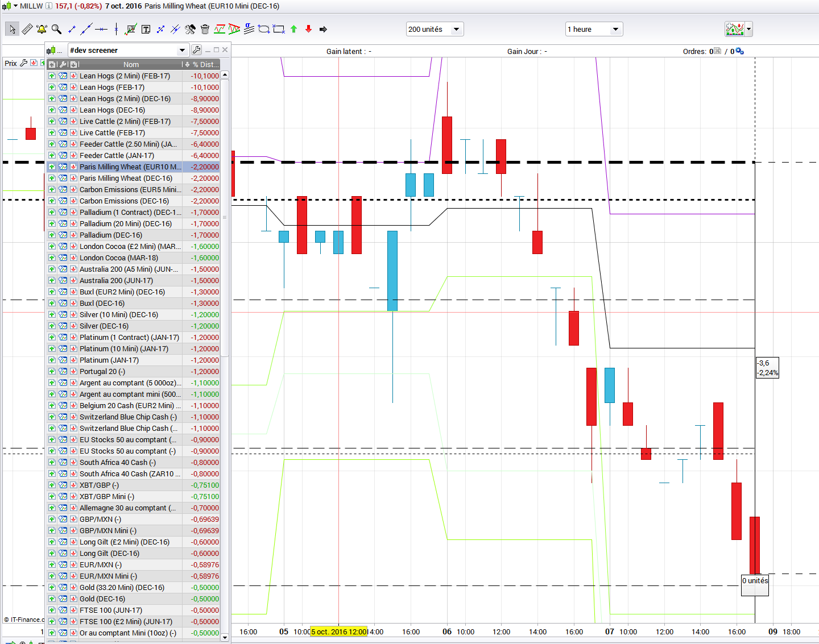Screen dimensions: 819x644
Task: Select the ruler measurement tool
Action: pos(27,29)
